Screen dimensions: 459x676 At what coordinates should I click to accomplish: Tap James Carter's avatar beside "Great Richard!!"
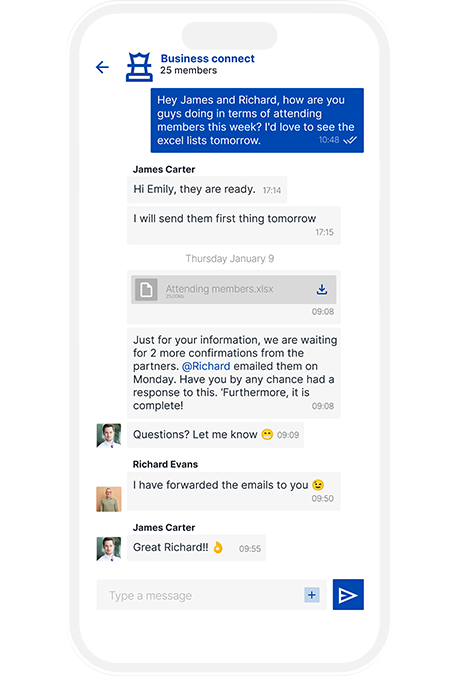tap(109, 548)
